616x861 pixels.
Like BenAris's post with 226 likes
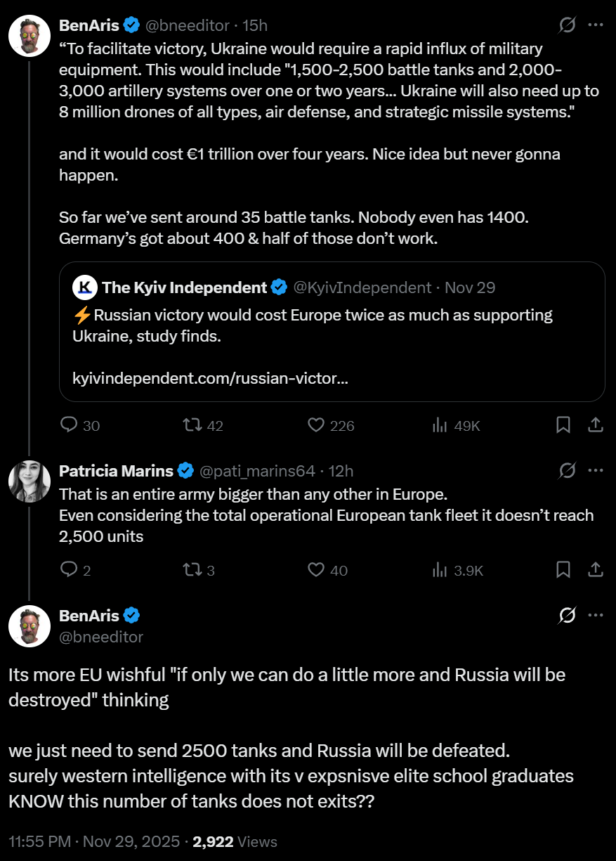coord(317,425)
